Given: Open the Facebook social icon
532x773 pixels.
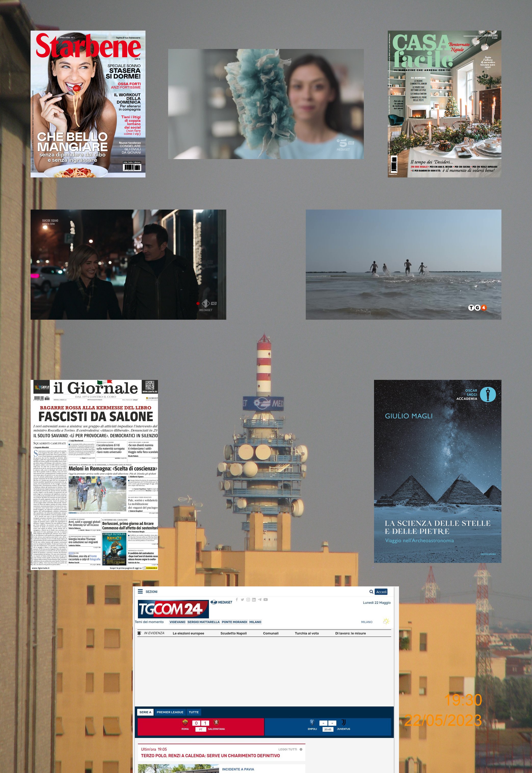Looking at the screenshot, I should coord(237,599).
